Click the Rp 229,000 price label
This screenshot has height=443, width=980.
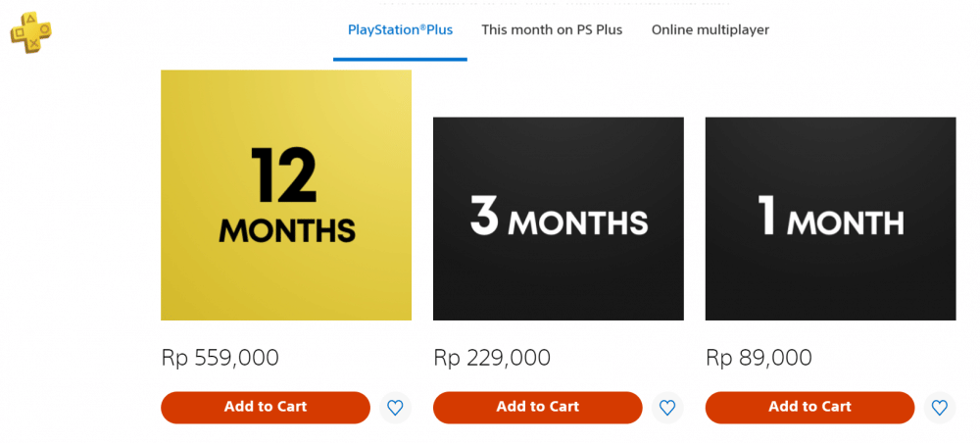pos(492,358)
